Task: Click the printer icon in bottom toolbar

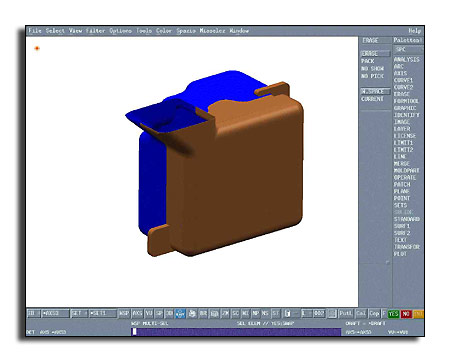Action: tap(192, 314)
